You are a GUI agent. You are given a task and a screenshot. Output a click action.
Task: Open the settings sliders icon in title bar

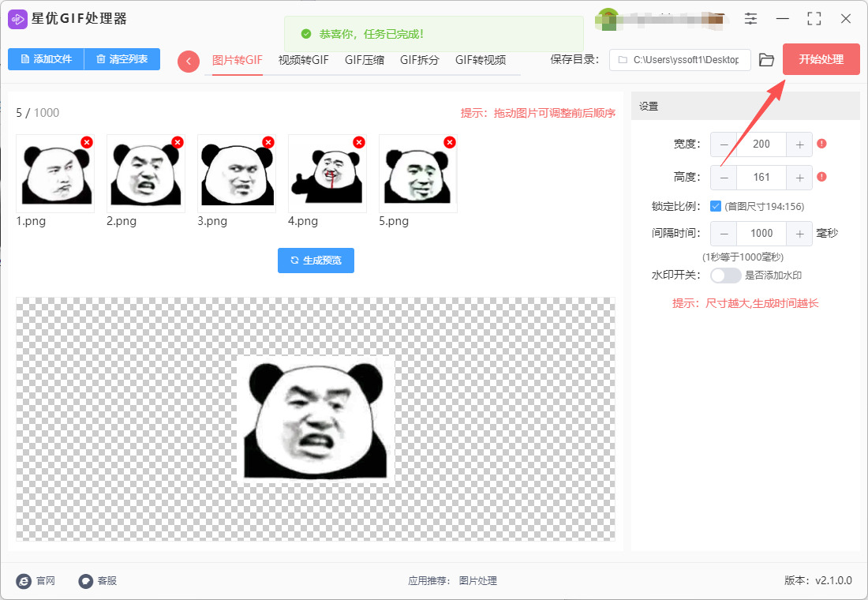[750, 18]
